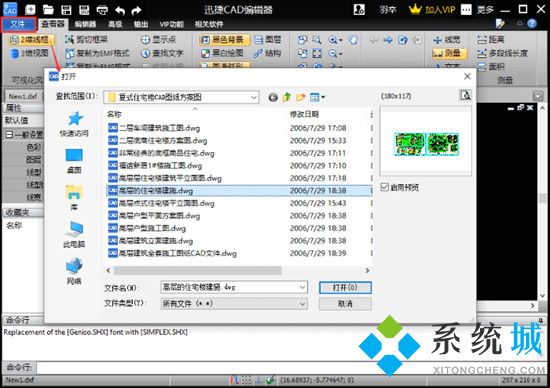Toggle the 黑白绘图 option
This screenshot has width=550, height=388.
222,53
